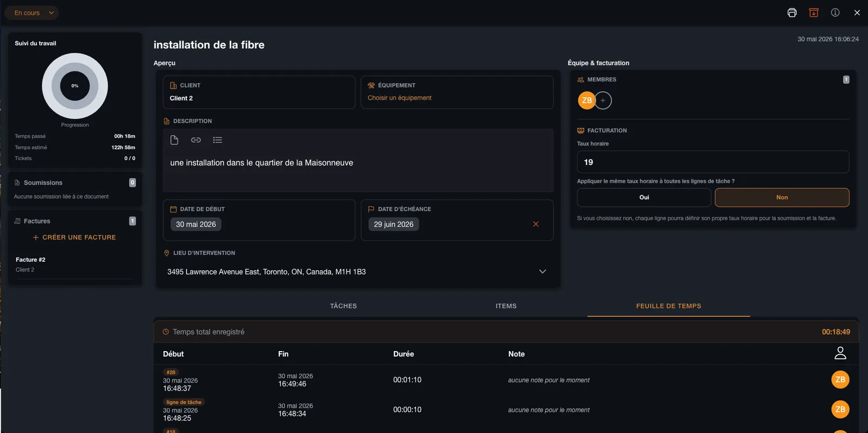The image size is (868, 433).
Task: Switch to the Tâches tab
Action: (343, 306)
